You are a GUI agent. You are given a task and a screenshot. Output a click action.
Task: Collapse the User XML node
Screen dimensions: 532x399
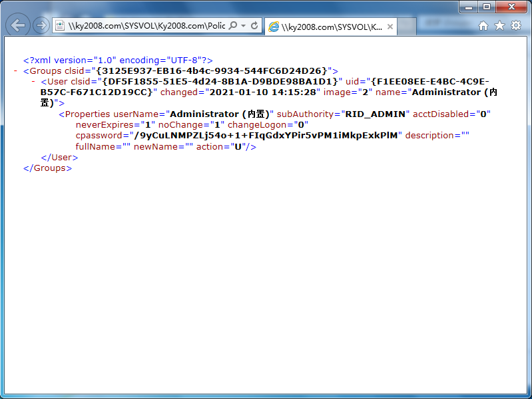pyautogui.click(x=33, y=81)
